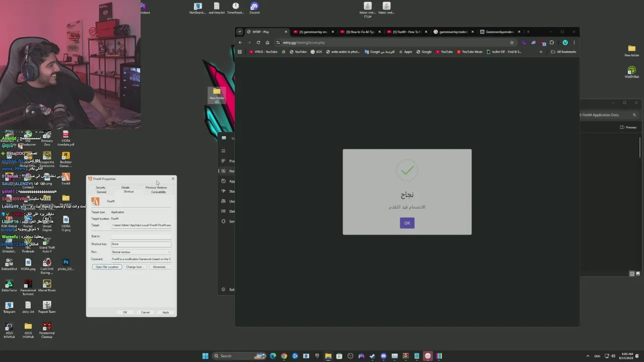Image resolution: width=644 pixels, height=362 pixels.
Task: Open the browser three-dot menu
Action: (574, 43)
